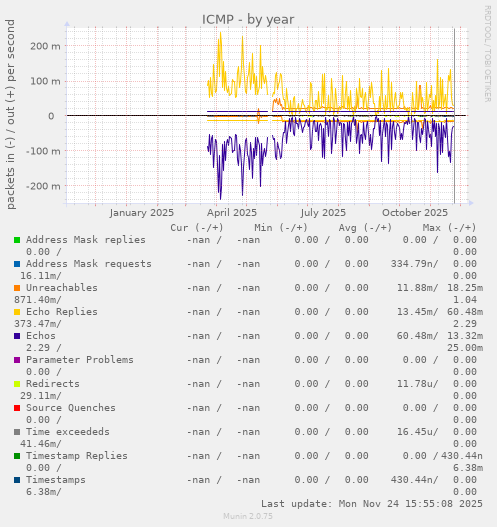
Task: Click the Time exceededs avg value '16.45u/'
Action: click(x=418, y=432)
